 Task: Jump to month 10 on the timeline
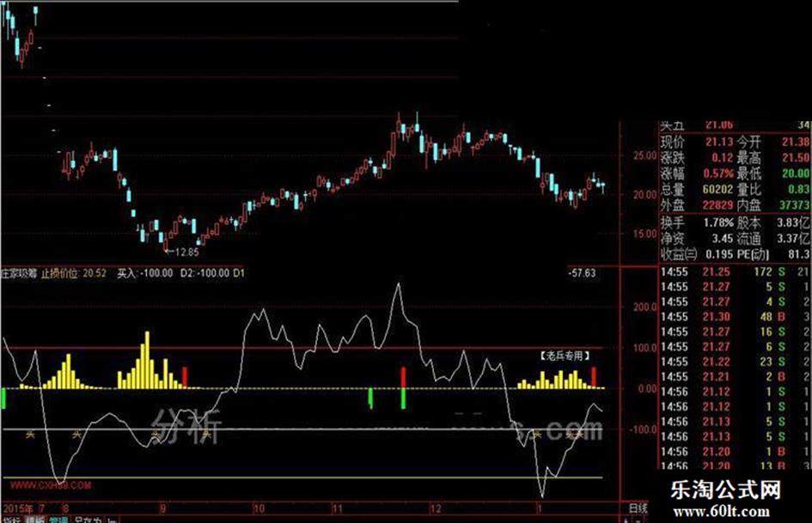(259, 508)
